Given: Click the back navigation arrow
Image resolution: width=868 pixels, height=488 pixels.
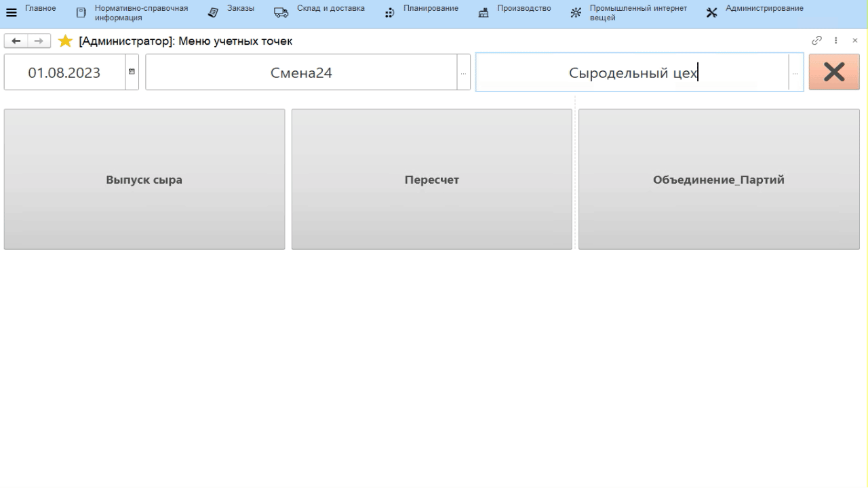Looking at the screenshot, I should 16,41.
